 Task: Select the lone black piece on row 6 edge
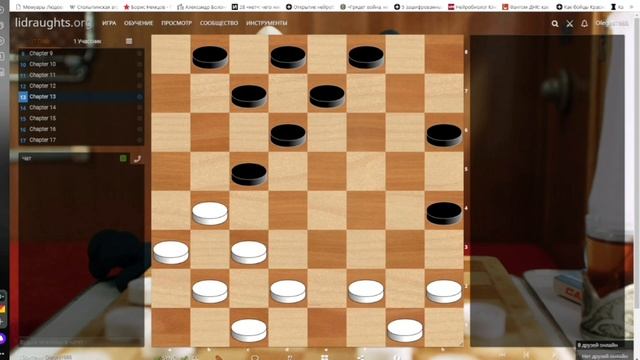tap(444, 135)
